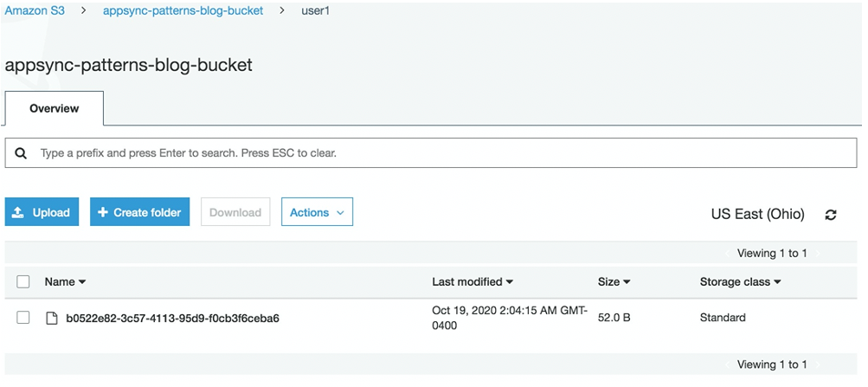868x387 pixels.
Task: Click the magnifier search icon
Action: coord(21,153)
